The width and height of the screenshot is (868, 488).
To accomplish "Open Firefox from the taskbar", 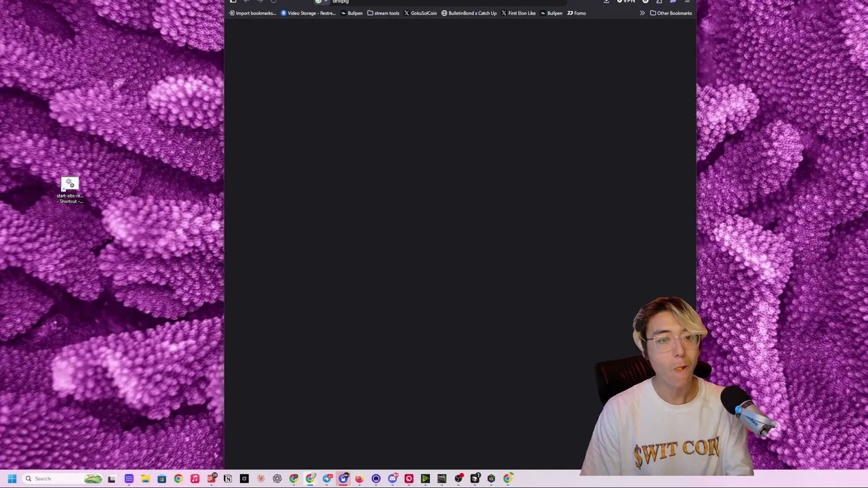I will coord(359,479).
